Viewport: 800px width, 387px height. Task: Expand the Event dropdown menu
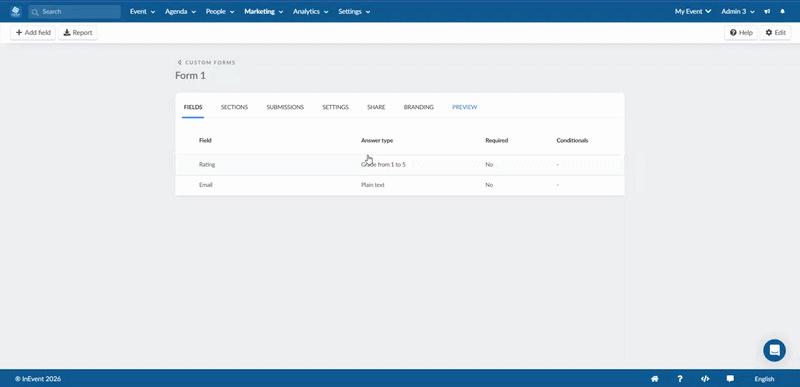point(142,11)
